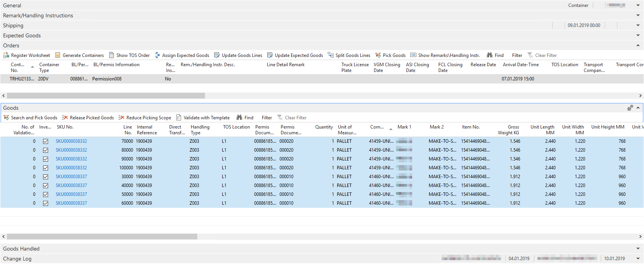Expand Remark/Handling Instructions section chevron

(x=638, y=15)
